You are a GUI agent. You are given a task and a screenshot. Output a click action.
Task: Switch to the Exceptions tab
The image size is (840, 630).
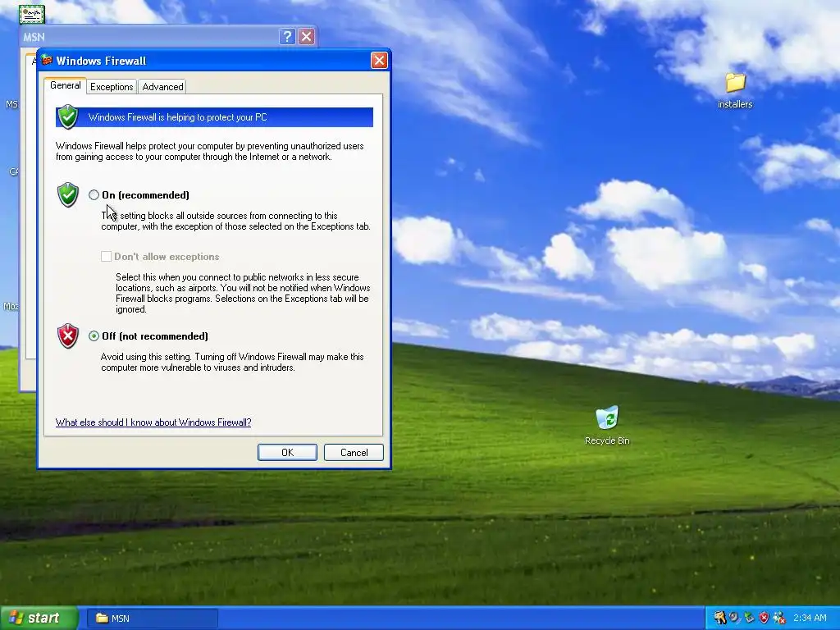click(x=112, y=87)
